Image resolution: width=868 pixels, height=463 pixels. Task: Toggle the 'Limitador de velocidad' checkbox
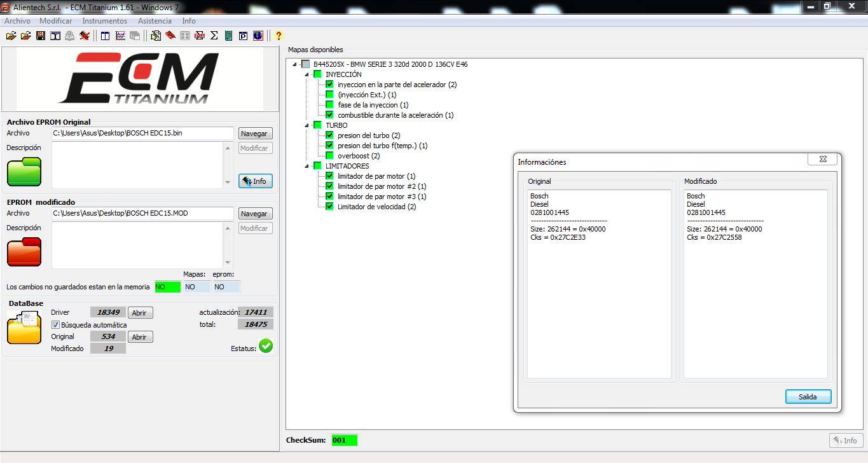[x=329, y=207]
